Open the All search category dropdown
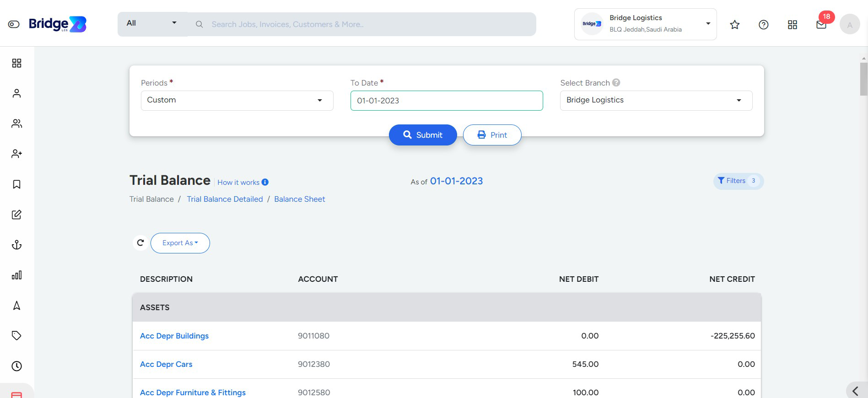Image resolution: width=868 pixels, height=398 pixels. point(152,23)
